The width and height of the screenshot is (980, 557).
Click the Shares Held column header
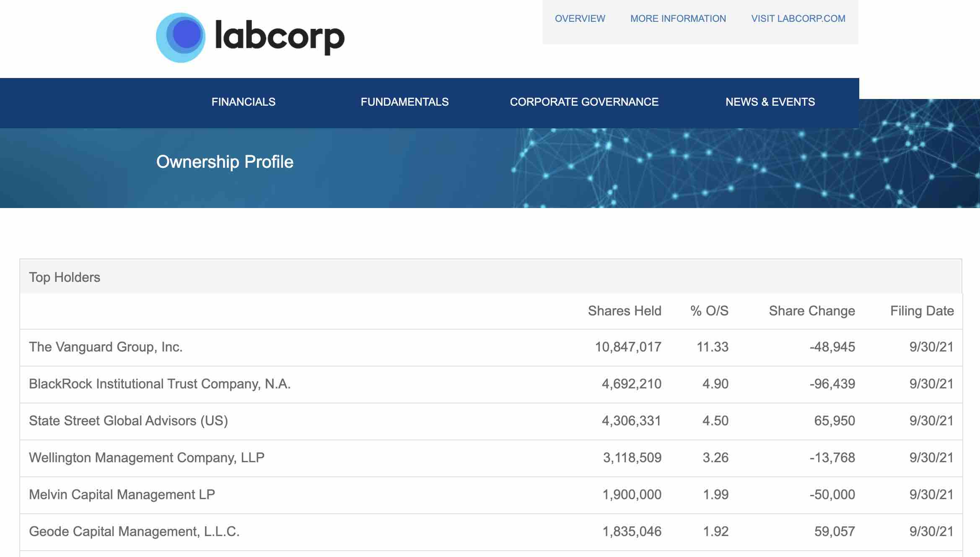tap(625, 311)
